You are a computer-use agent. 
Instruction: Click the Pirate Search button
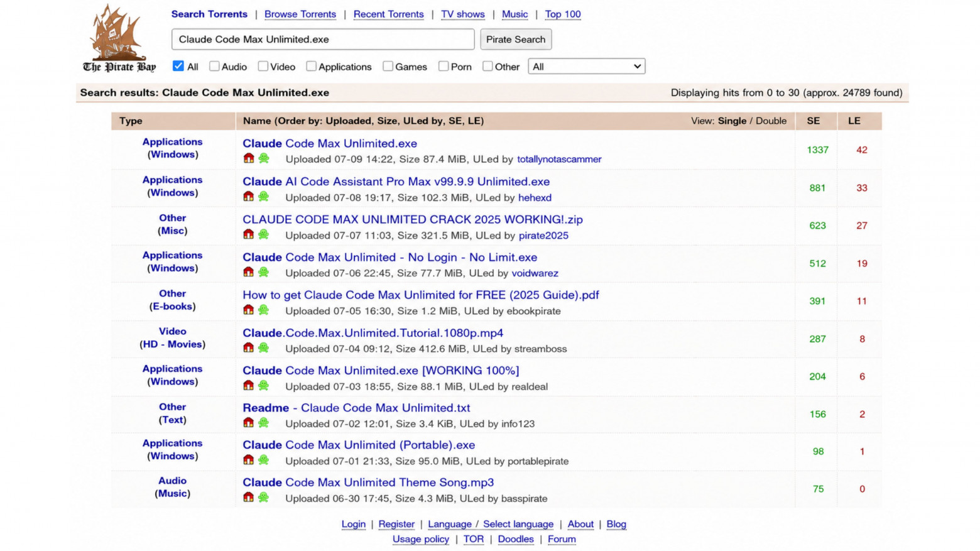516,39
